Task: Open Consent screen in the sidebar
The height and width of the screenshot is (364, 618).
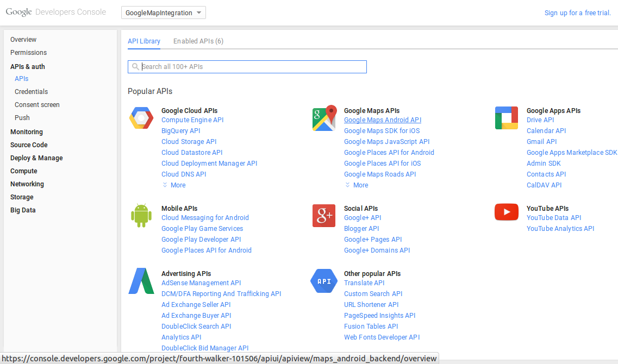Action: click(37, 105)
